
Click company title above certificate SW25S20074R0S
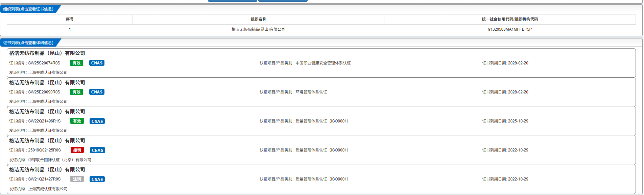coord(47,53)
